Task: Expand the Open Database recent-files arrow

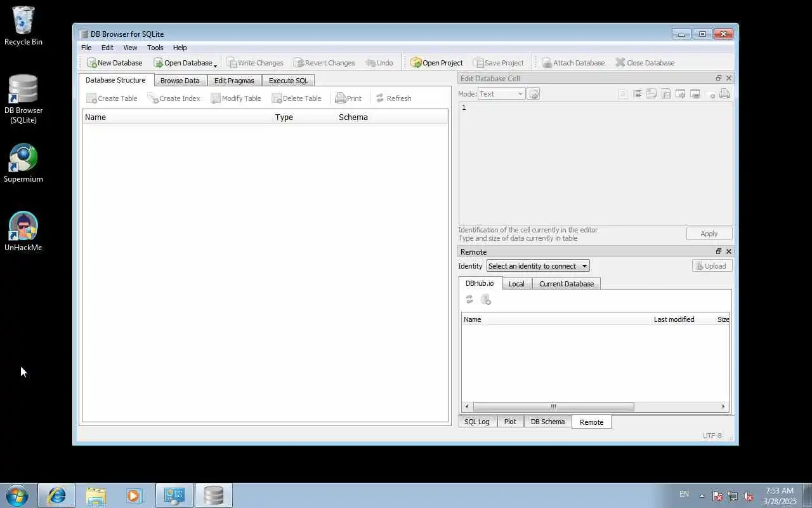Action: tap(216, 65)
